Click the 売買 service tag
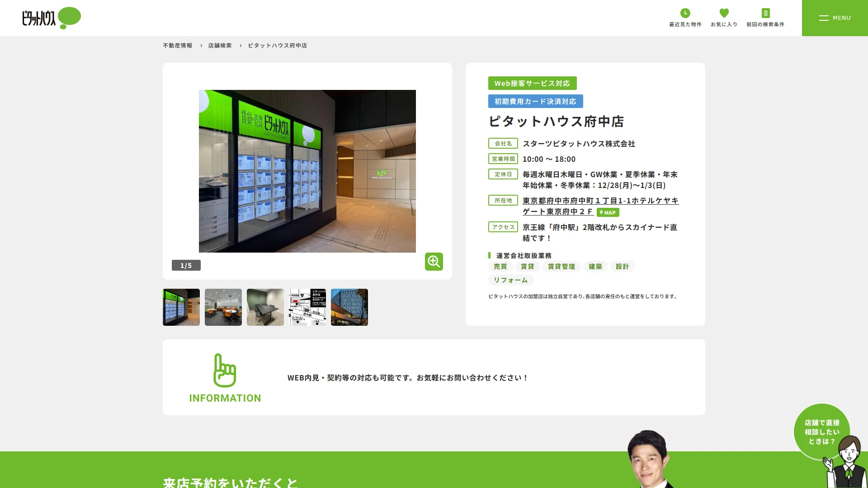 pyautogui.click(x=500, y=267)
